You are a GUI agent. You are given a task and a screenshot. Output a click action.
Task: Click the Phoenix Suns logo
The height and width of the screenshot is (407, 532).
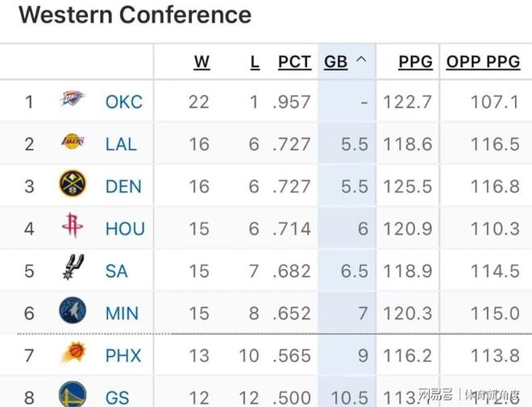pos(73,353)
